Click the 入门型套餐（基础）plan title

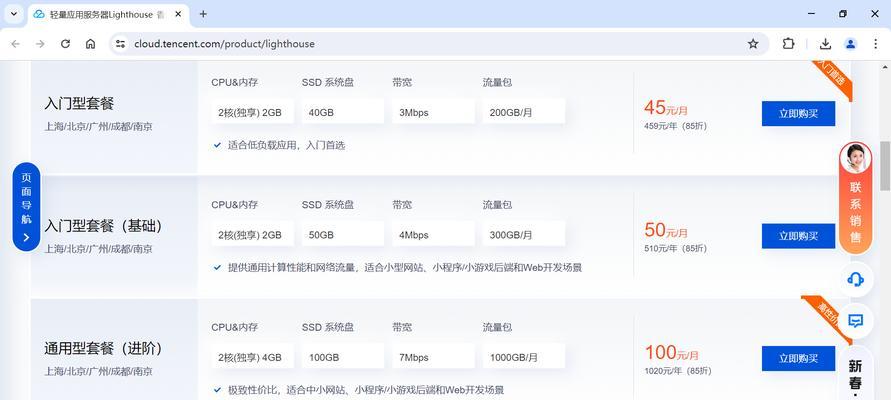click(x=104, y=226)
